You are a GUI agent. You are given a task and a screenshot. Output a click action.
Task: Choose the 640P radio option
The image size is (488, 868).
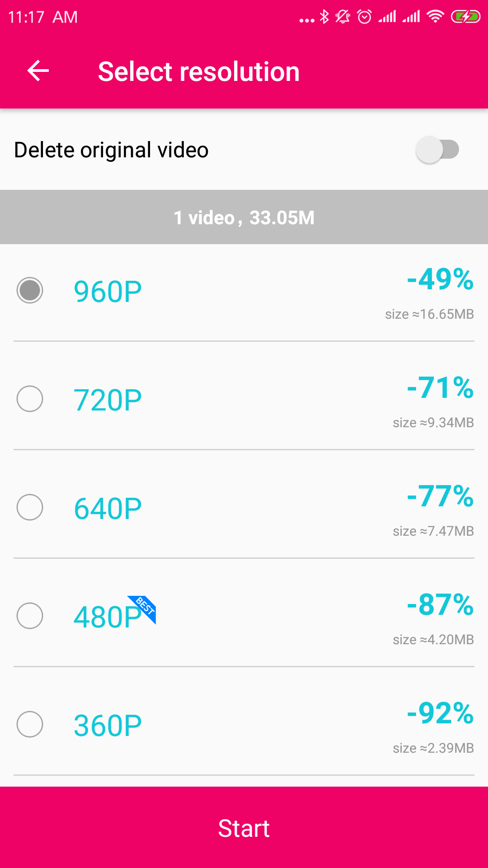(x=30, y=507)
